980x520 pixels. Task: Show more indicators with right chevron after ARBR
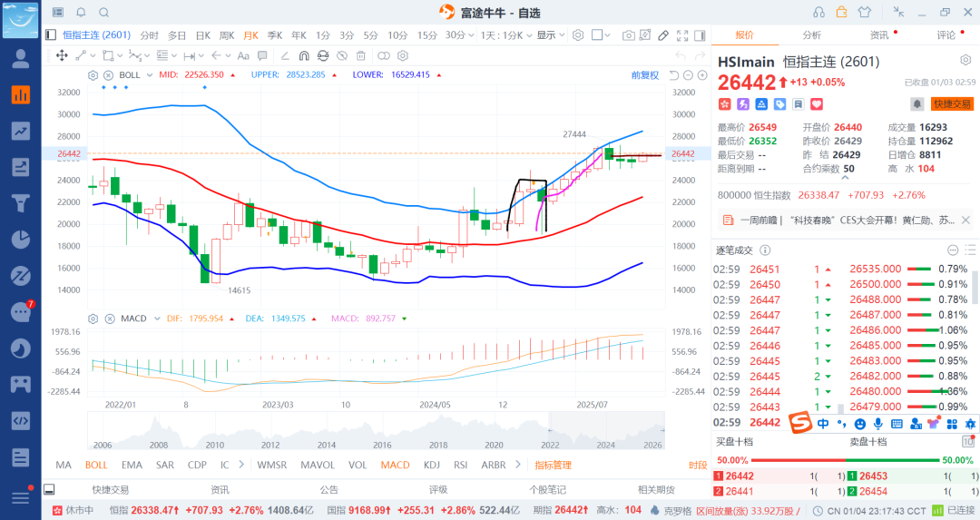(x=517, y=465)
